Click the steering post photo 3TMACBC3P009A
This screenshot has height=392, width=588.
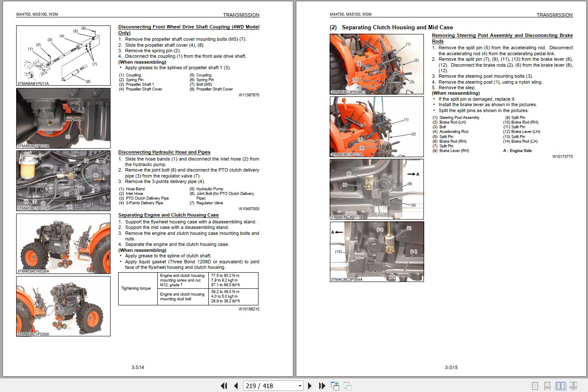377,64
